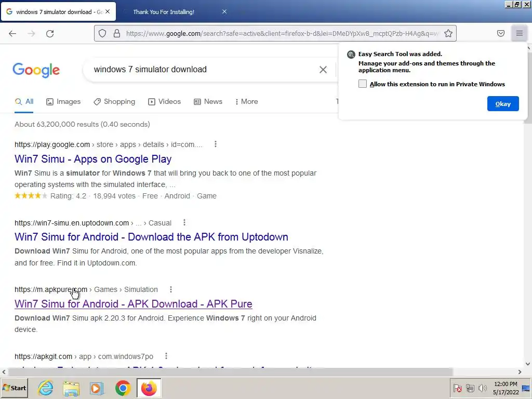
Task: Click the https://apkgit.com URL text
Action: click(44, 356)
